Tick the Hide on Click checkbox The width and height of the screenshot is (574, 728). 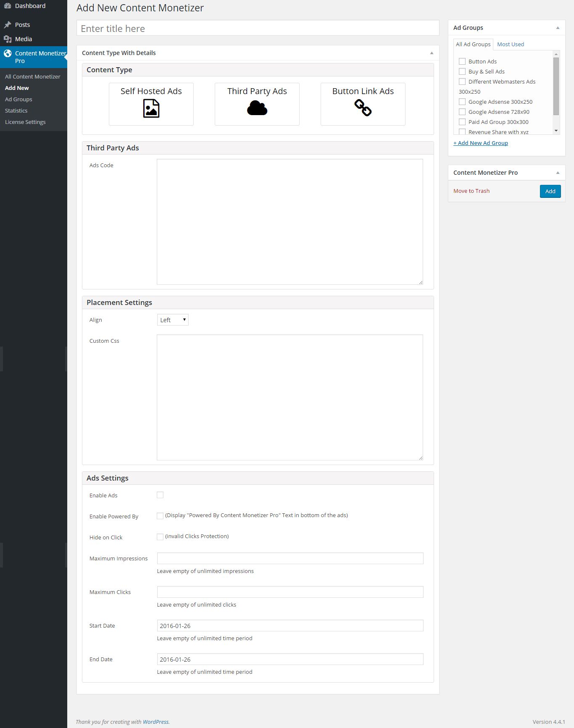(x=160, y=537)
